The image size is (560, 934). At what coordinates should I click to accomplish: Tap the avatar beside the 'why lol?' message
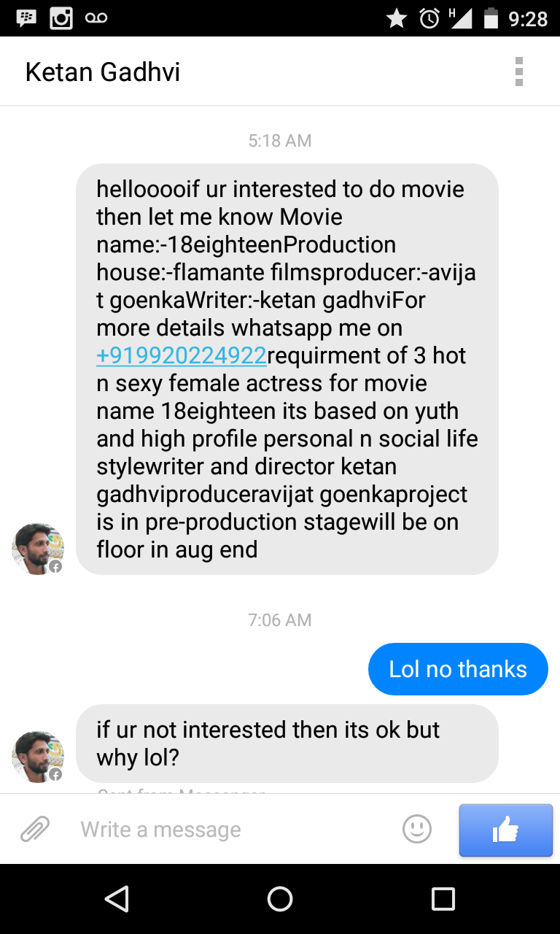click(x=37, y=757)
